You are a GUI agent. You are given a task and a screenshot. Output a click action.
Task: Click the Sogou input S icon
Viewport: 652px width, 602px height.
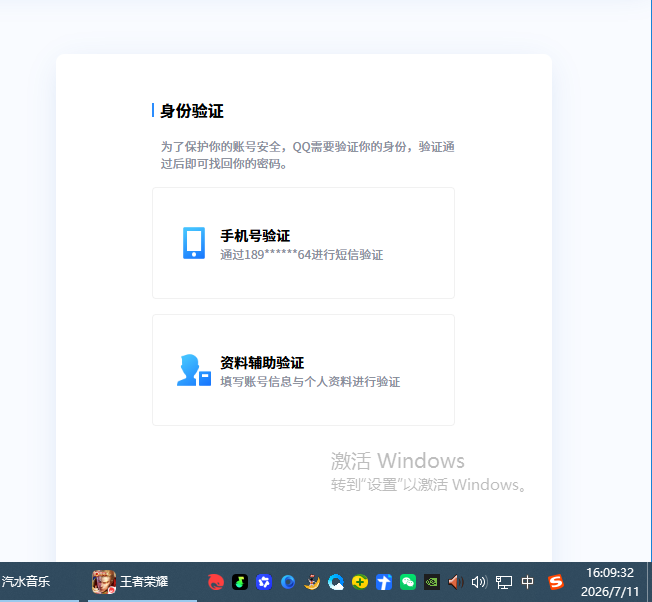tap(556, 582)
